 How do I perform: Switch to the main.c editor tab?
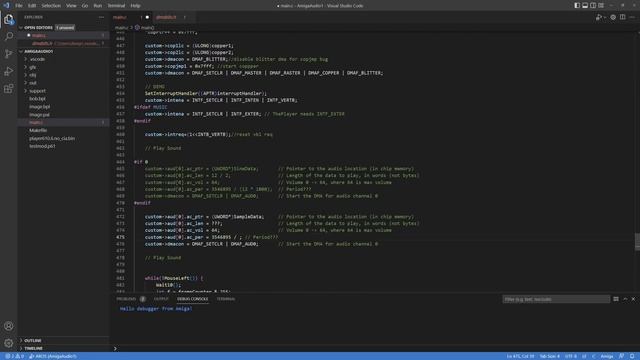[131, 17]
